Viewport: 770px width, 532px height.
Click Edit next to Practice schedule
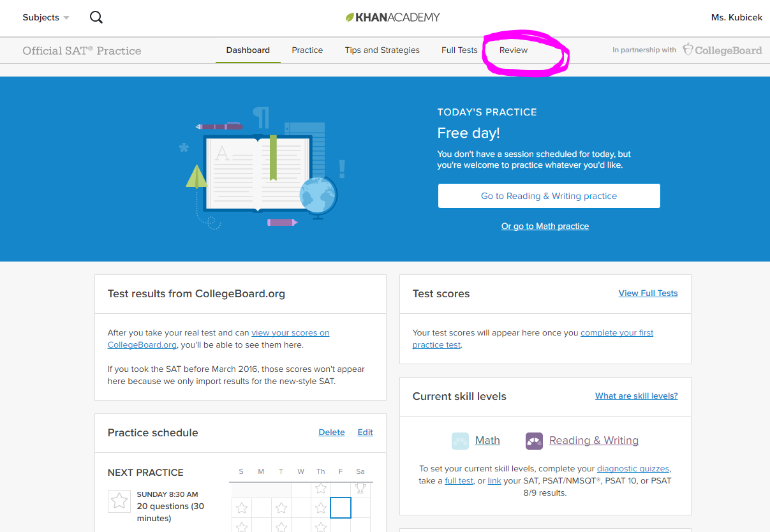pos(365,432)
